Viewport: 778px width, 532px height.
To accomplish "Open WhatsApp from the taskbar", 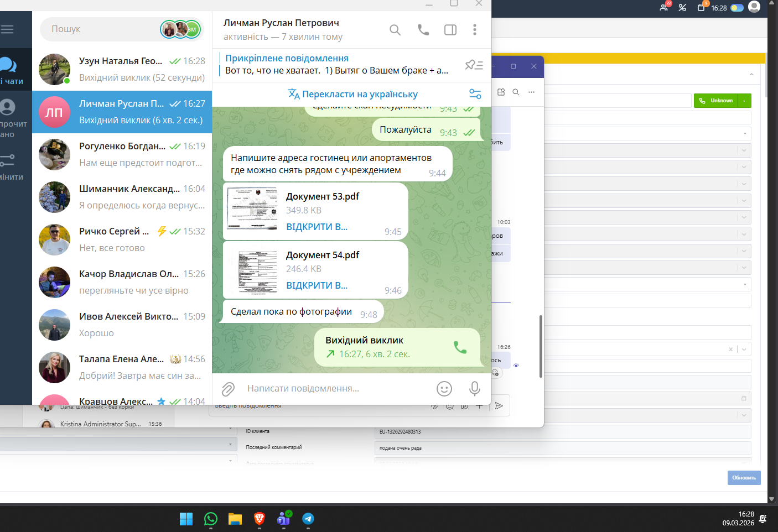I will pos(211,519).
